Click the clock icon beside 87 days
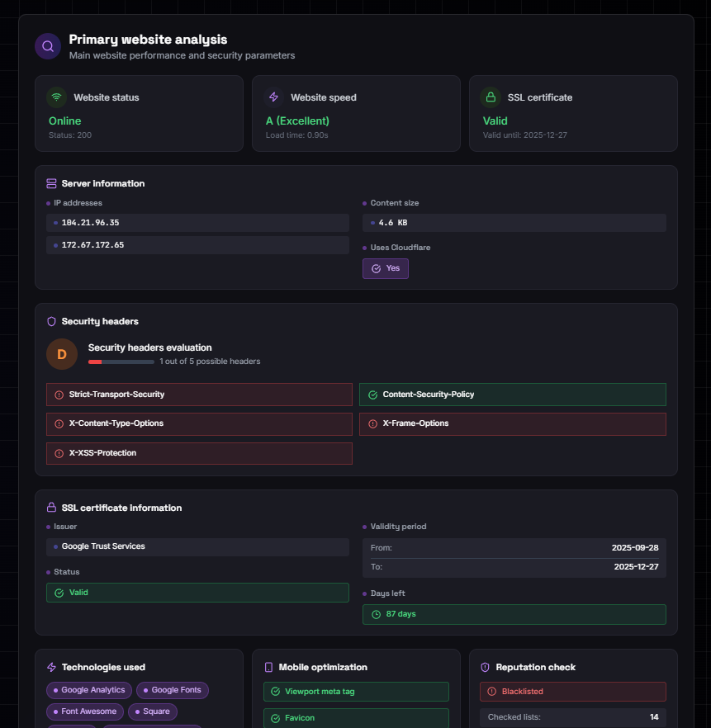Screen dimensions: 711x728 (376, 615)
